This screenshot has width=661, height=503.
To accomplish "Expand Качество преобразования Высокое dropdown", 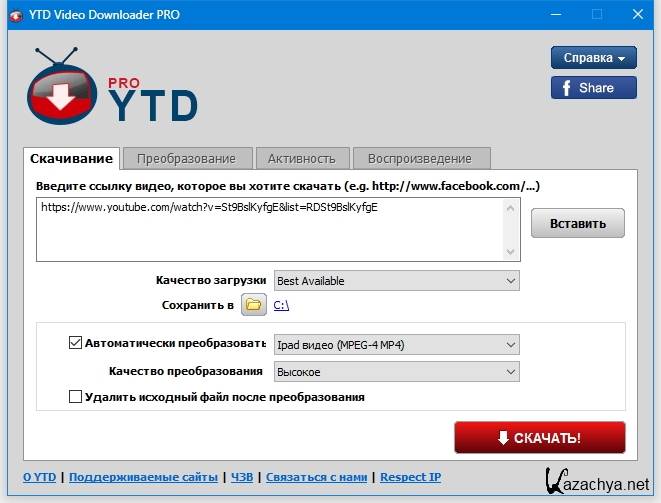I will pyautogui.click(x=396, y=371).
